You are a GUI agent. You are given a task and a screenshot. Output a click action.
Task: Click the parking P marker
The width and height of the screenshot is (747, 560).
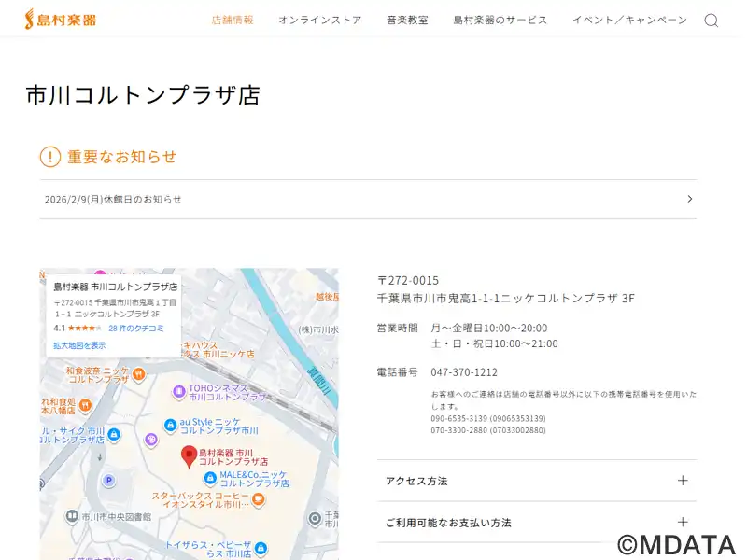click(109, 481)
